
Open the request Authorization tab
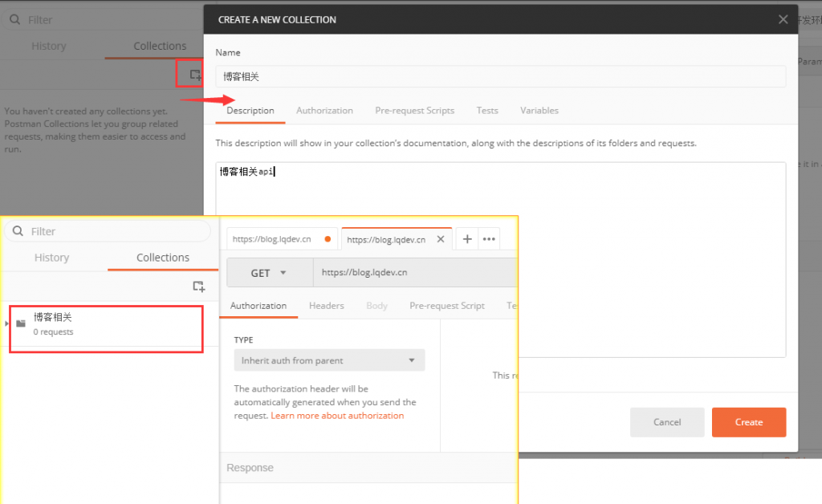[258, 306]
